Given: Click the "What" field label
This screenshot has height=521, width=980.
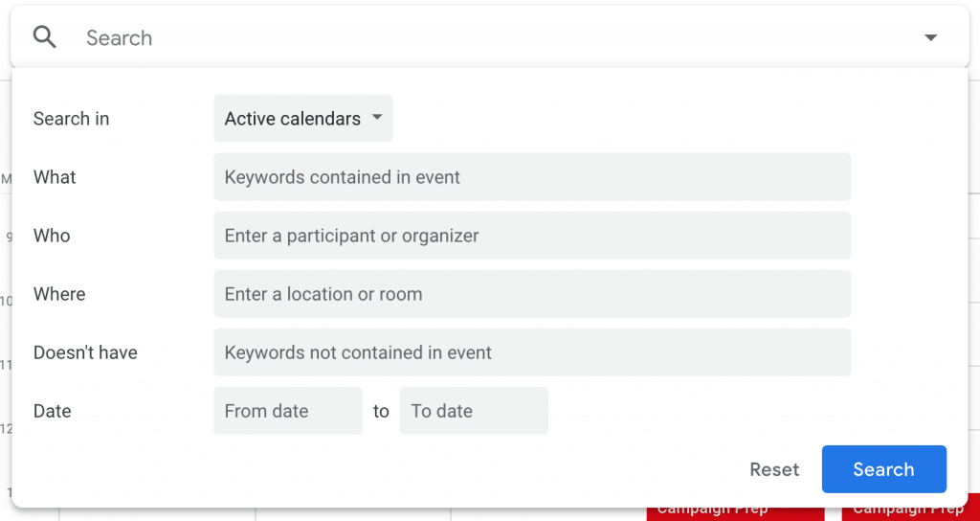Looking at the screenshot, I should 55,177.
